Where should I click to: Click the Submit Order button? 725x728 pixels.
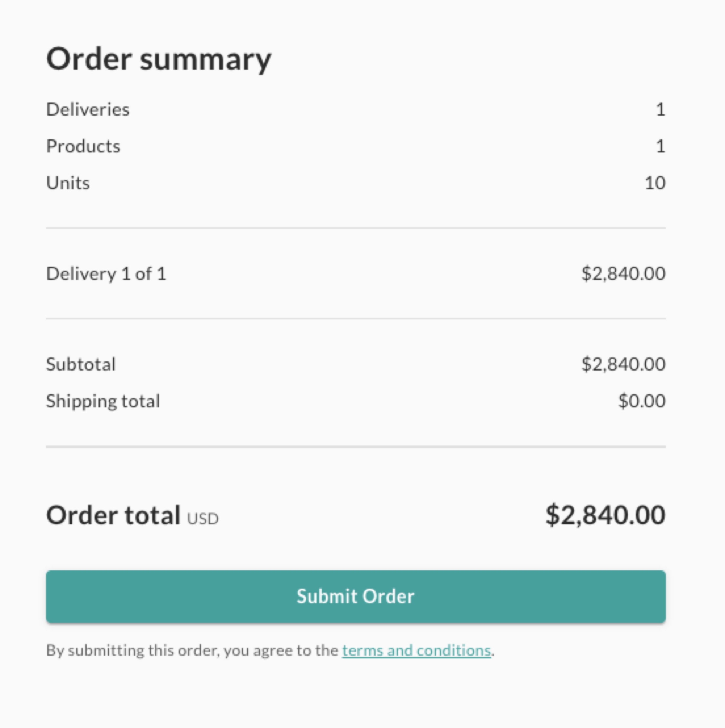click(356, 597)
